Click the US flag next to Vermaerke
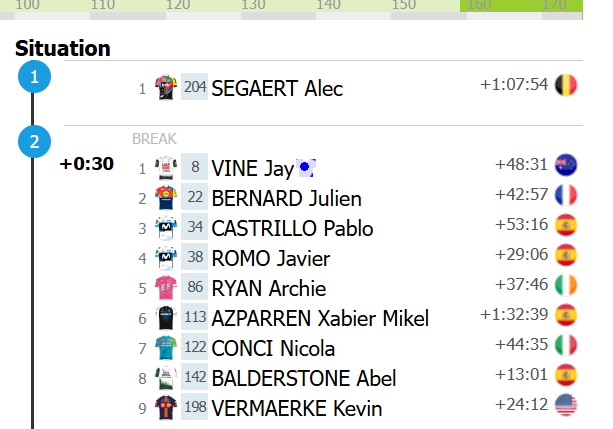 [566, 406]
